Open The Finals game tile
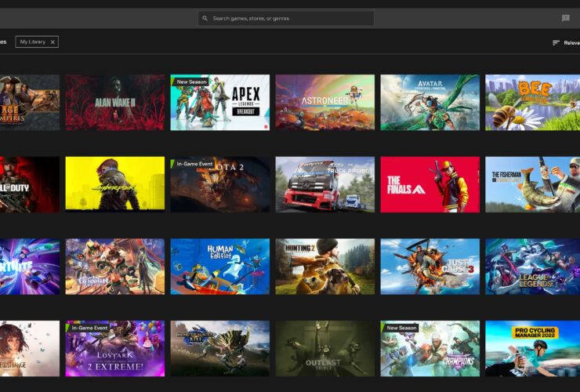The width and height of the screenshot is (580, 392). [x=430, y=184]
